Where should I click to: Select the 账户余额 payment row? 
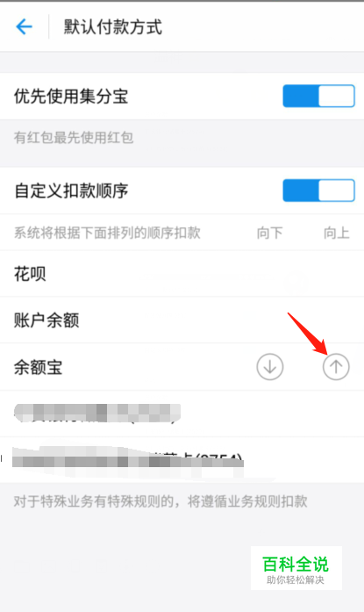pyautogui.click(x=182, y=320)
